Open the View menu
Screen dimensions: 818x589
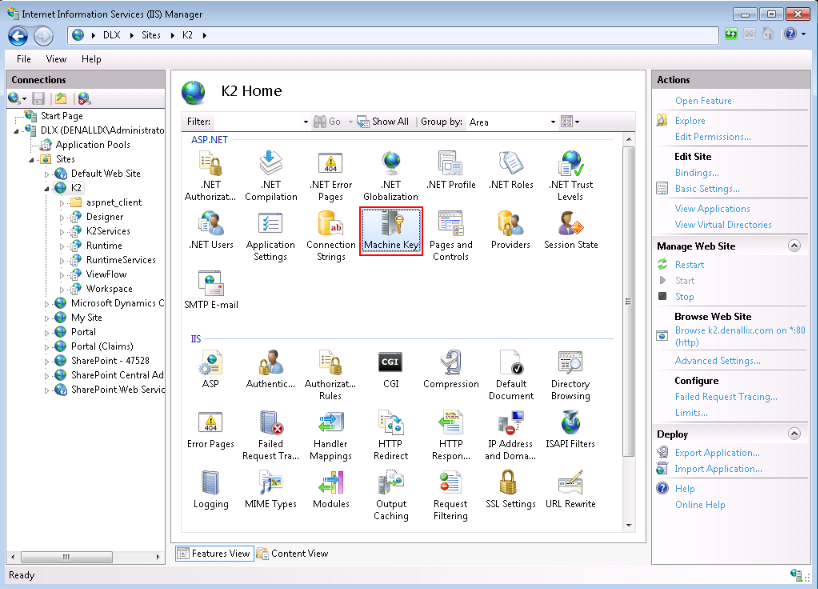click(x=56, y=59)
